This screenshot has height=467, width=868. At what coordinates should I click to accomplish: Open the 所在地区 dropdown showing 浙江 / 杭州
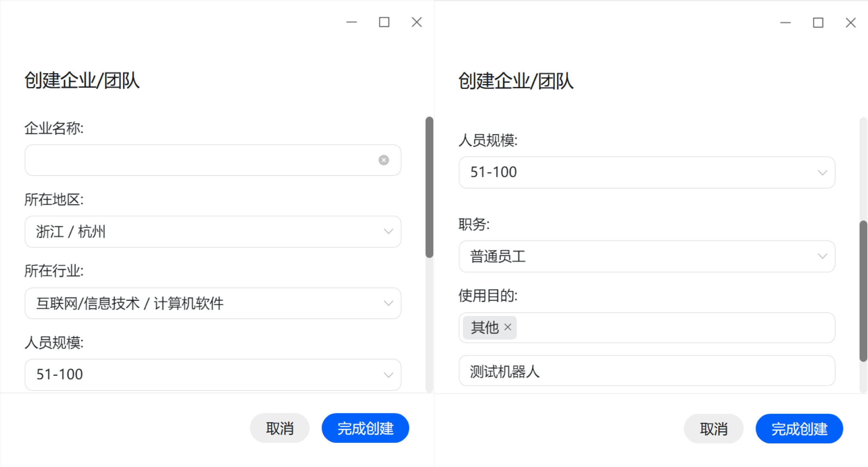(213, 232)
